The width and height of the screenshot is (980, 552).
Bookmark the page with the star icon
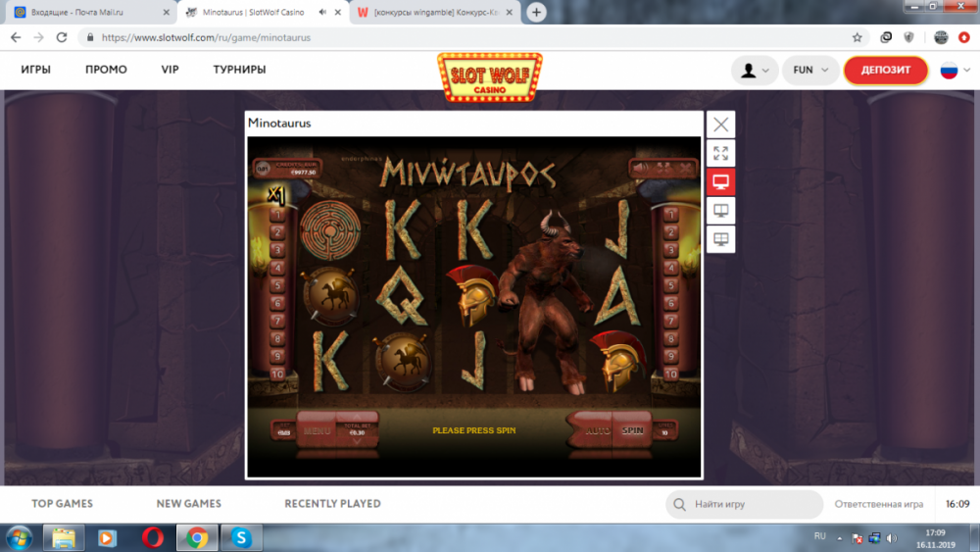point(857,37)
